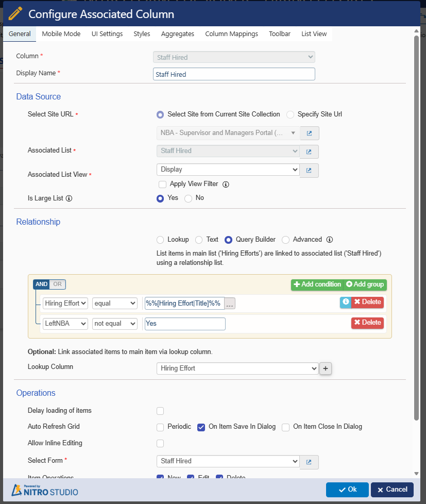The height and width of the screenshot is (504, 426).
Task: Enable the Apply View Filter checkbox
Action: [x=162, y=184]
